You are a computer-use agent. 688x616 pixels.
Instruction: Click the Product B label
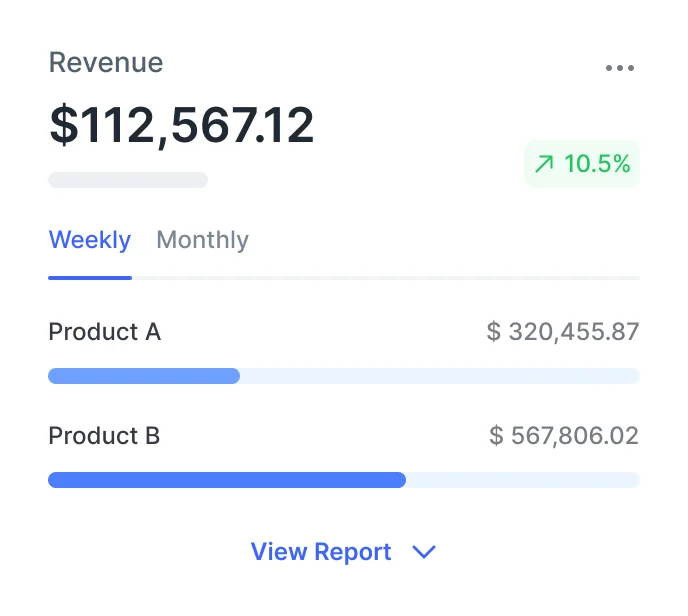pyautogui.click(x=104, y=436)
